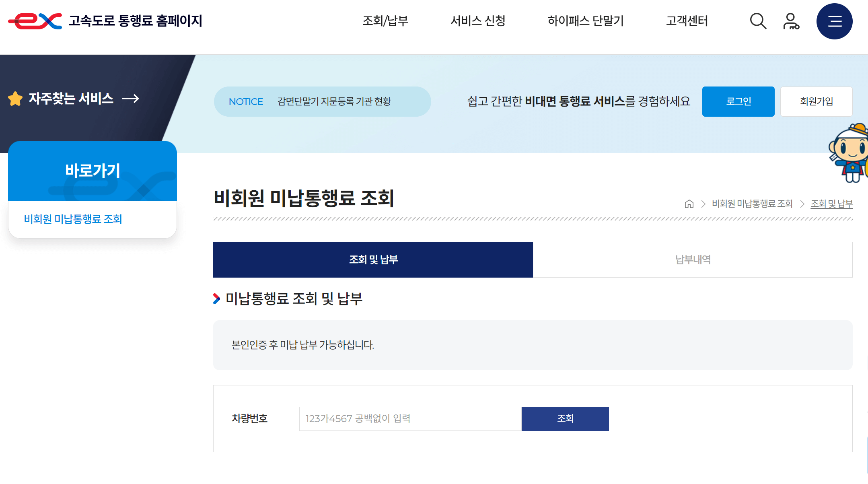Click the vehicle number input field
Image resolution: width=868 pixels, height=484 pixels.
[x=409, y=418]
